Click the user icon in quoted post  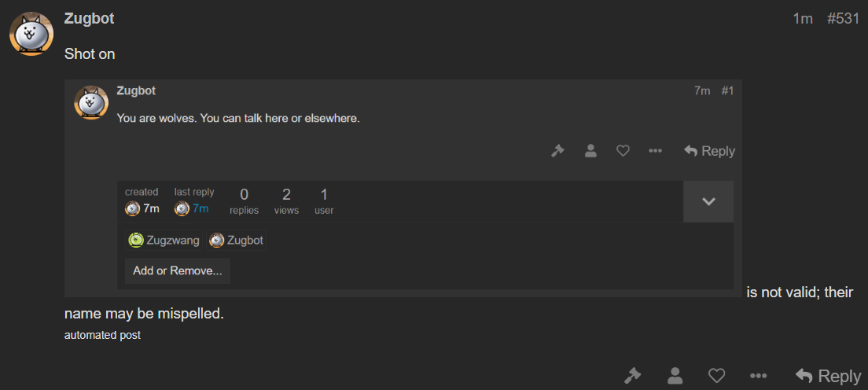click(590, 151)
